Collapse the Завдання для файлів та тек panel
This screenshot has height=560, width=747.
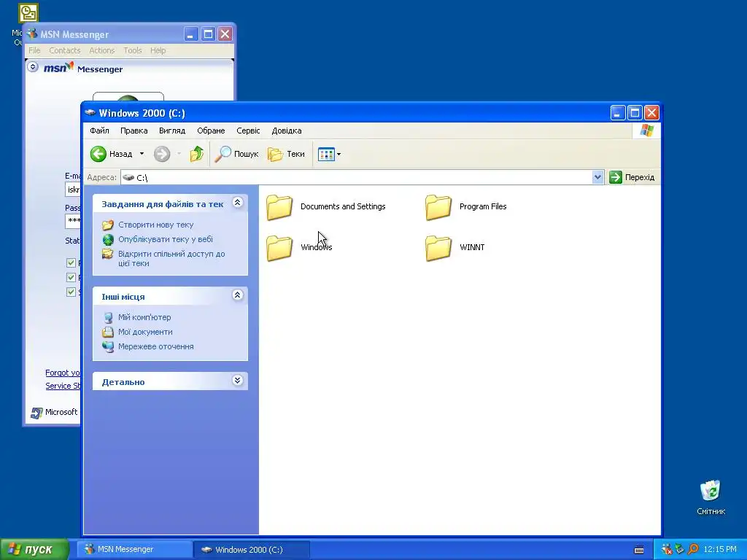(237, 203)
